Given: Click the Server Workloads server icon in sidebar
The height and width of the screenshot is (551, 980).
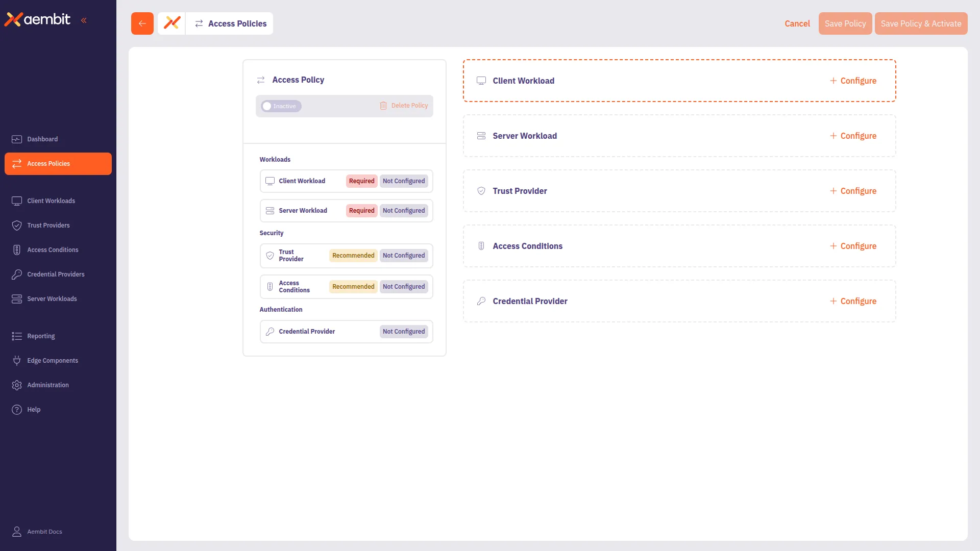Looking at the screenshot, I should click(x=17, y=299).
